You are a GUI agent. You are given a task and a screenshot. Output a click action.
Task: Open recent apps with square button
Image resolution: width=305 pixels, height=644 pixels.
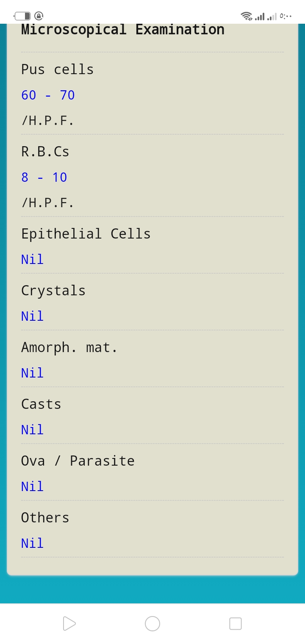pyautogui.click(x=236, y=624)
